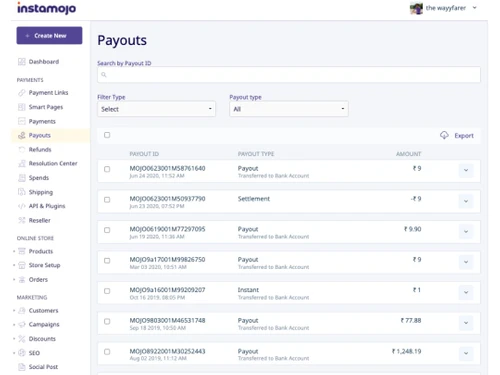Viewport: 500px width, 375px height.
Task: Toggle the select-all payouts checkbox
Action: tap(107, 135)
